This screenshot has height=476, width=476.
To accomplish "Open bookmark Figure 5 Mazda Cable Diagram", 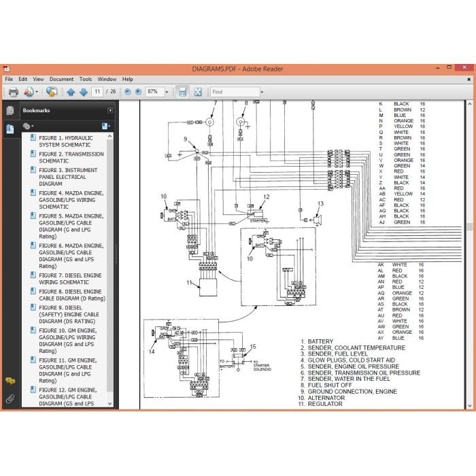I will coord(71,226).
